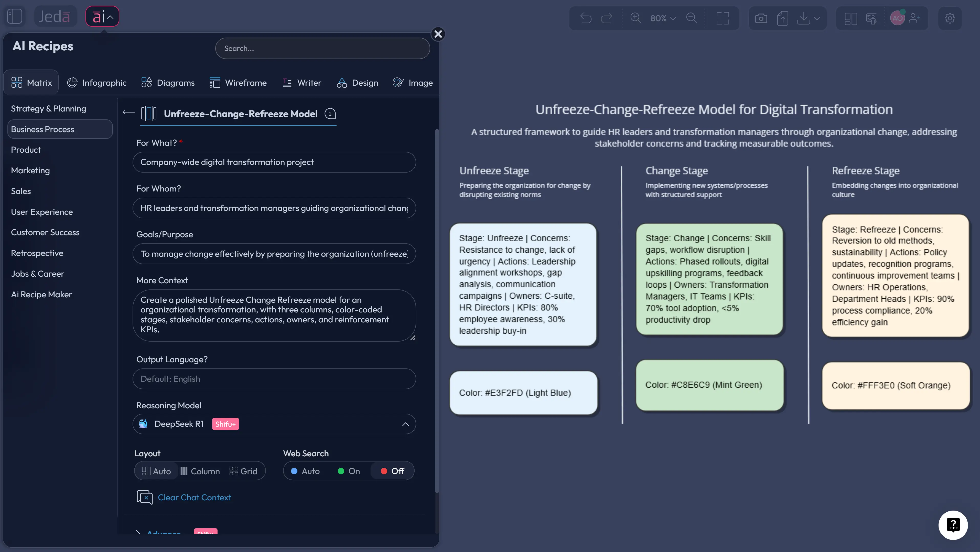Screen dimensions: 980x552
Task: Select the Wireframe category tab
Action: pyautogui.click(x=238, y=83)
